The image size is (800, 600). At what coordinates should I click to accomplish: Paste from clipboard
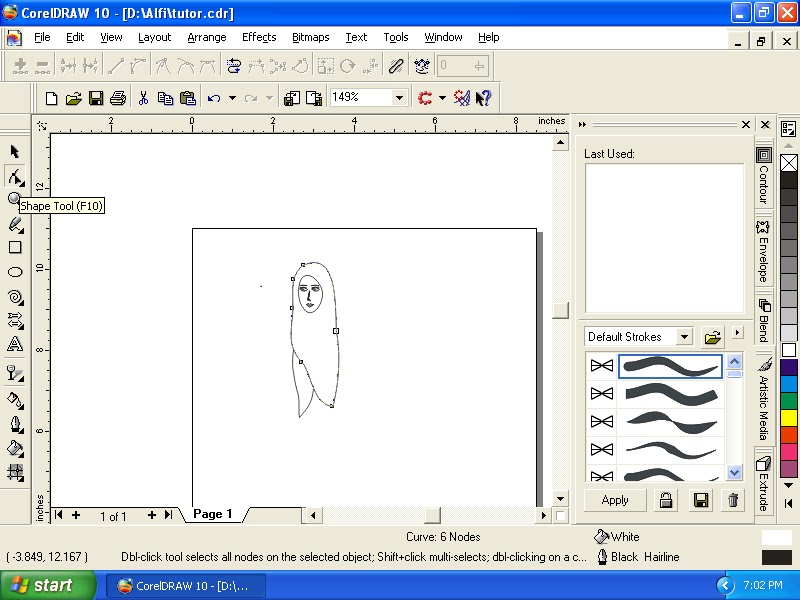188,97
